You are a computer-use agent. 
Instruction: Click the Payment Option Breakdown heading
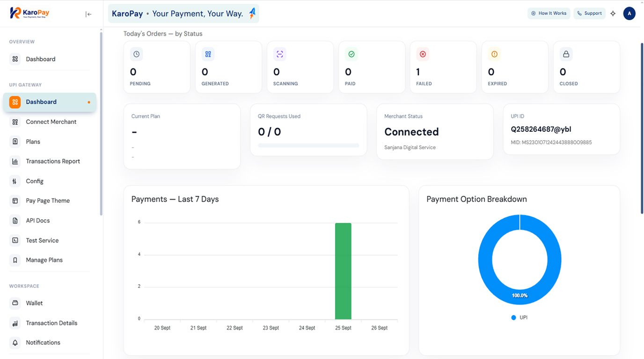pyautogui.click(x=476, y=199)
